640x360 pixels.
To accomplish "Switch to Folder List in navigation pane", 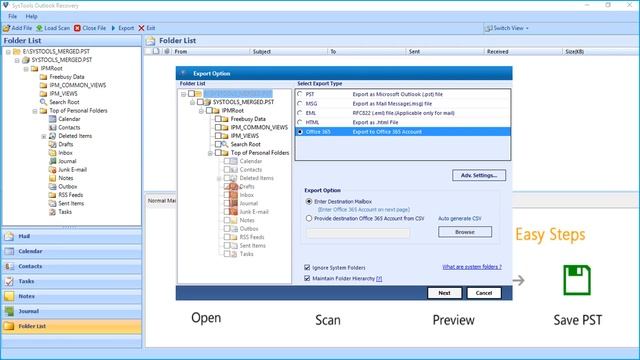I will pyautogui.click(x=72, y=327).
